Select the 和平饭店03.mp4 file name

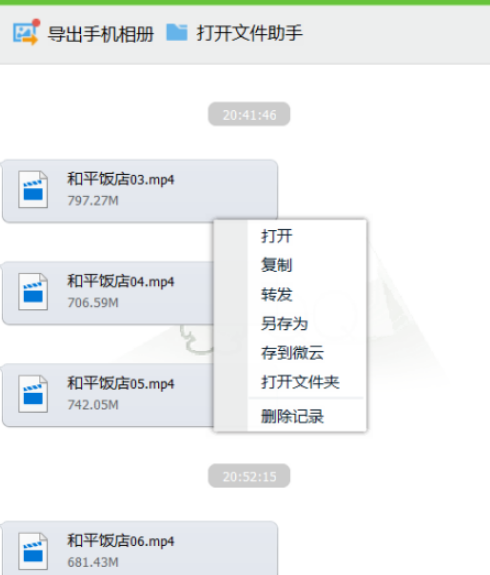121,179
